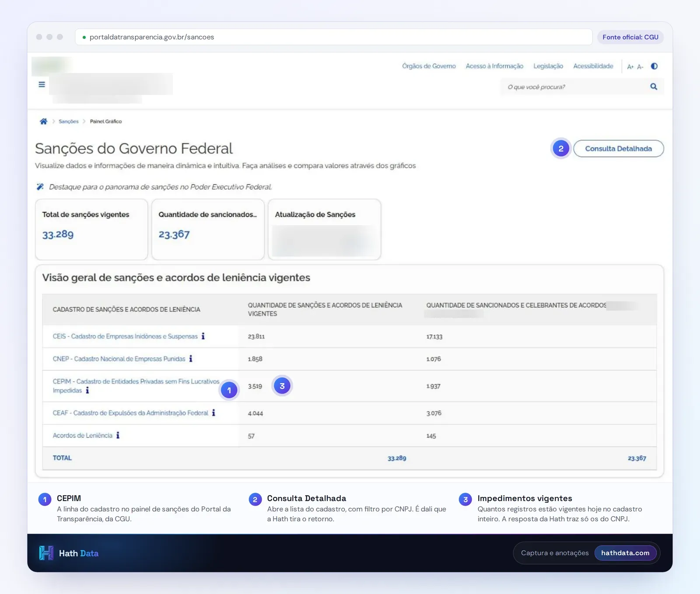The image size is (700, 594).
Task: Click hathdata.com pill in footer
Action: pyautogui.click(x=625, y=553)
